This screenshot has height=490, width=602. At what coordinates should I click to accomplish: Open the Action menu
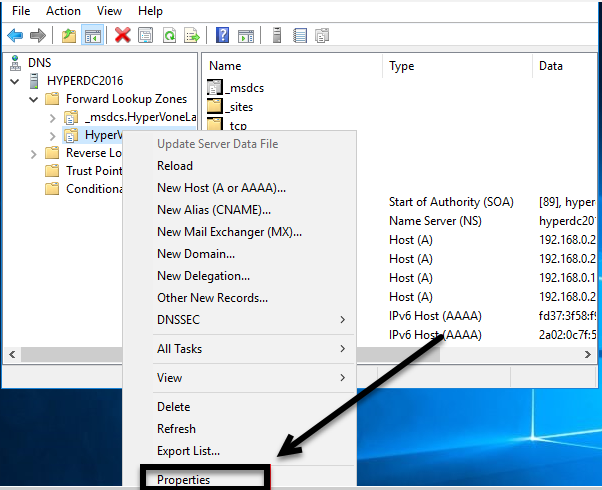[x=63, y=11]
